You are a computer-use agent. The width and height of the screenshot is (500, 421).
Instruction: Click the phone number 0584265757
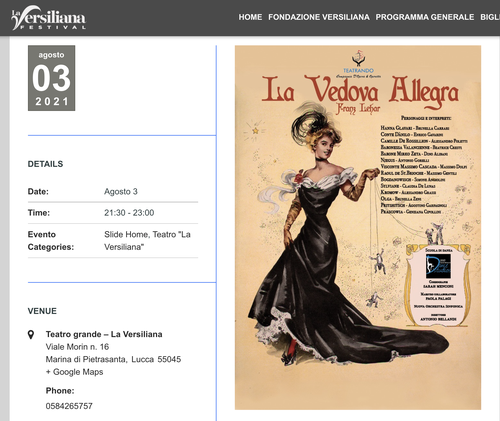69,406
